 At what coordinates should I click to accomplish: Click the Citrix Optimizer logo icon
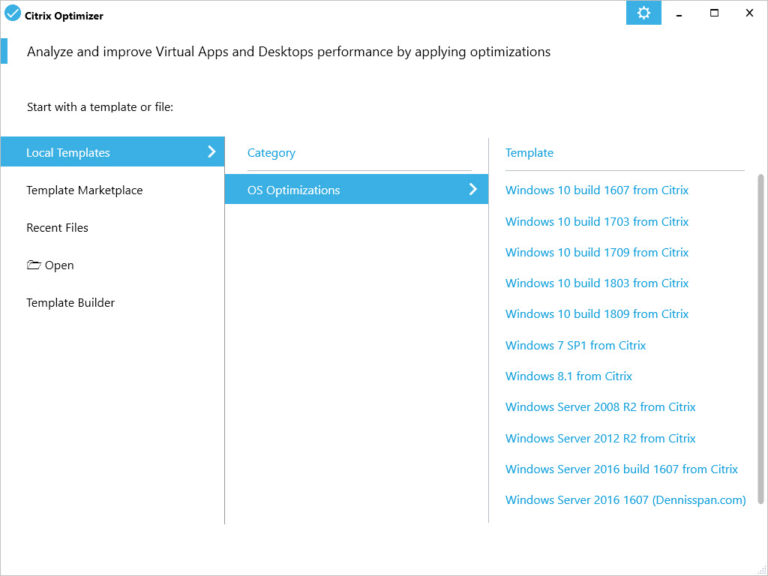13,15
